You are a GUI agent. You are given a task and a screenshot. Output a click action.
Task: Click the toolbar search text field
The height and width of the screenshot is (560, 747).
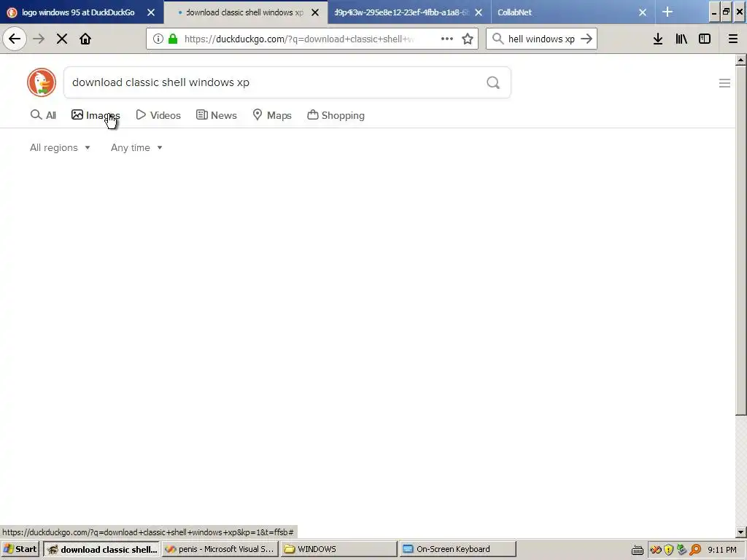coord(541,39)
